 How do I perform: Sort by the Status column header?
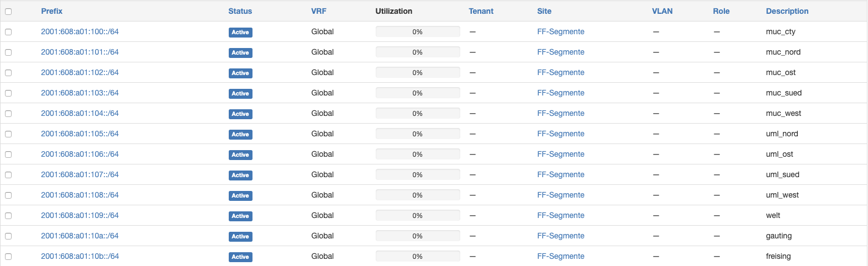pyautogui.click(x=240, y=11)
